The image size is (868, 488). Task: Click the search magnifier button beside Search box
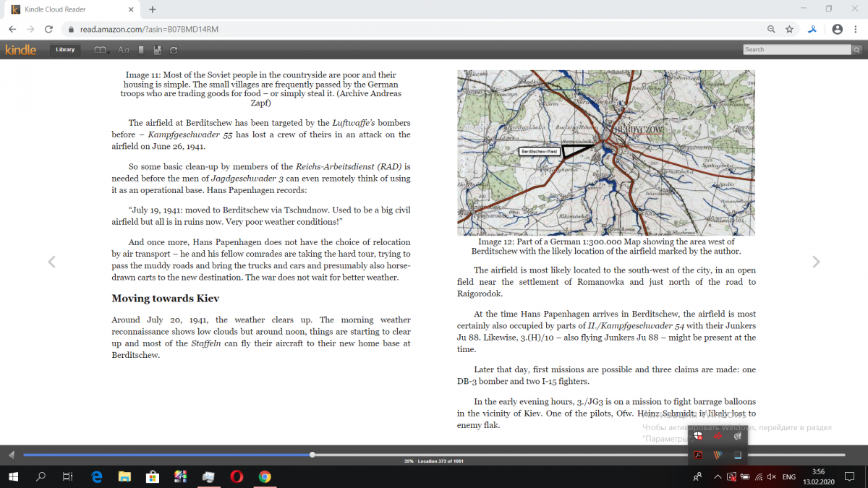(x=856, y=49)
